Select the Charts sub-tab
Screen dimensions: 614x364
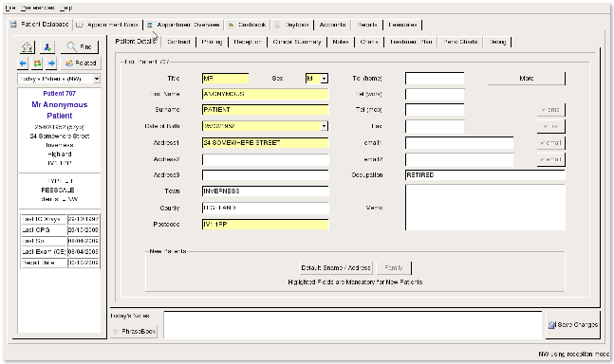(369, 42)
